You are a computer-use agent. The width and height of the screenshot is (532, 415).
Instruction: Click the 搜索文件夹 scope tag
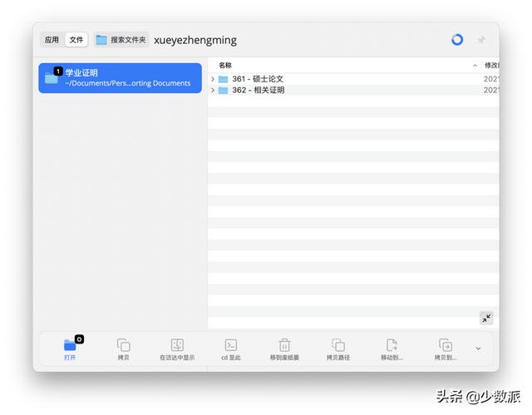pyautogui.click(x=121, y=40)
